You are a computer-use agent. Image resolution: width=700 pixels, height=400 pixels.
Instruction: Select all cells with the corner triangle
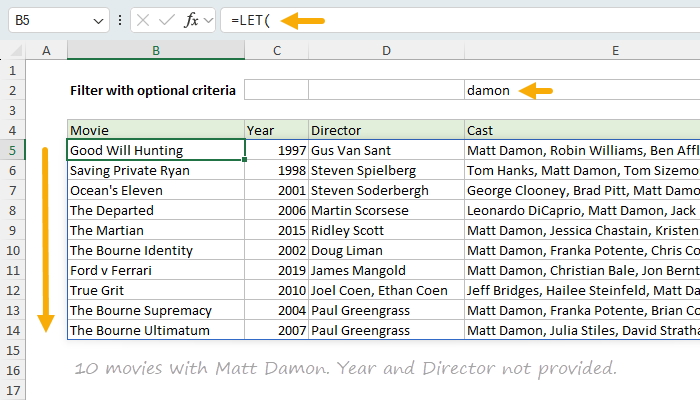pyautogui.click(x=16, y=51)
